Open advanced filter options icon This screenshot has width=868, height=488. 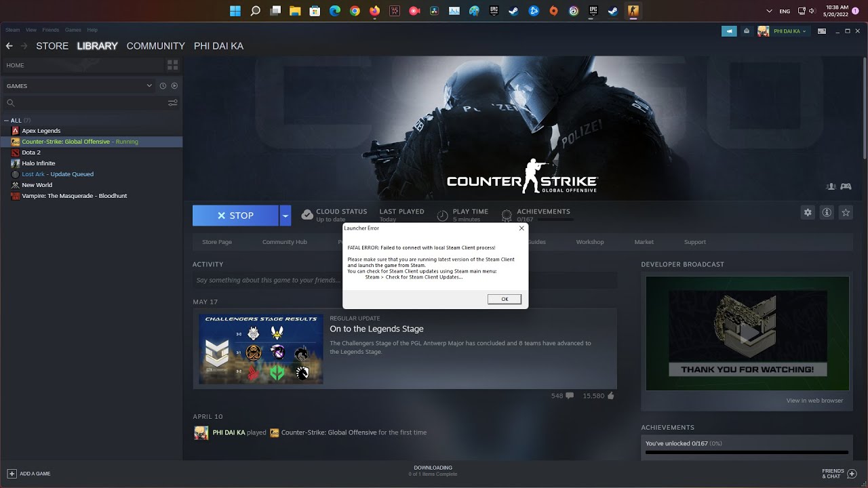tap(173, 103)
